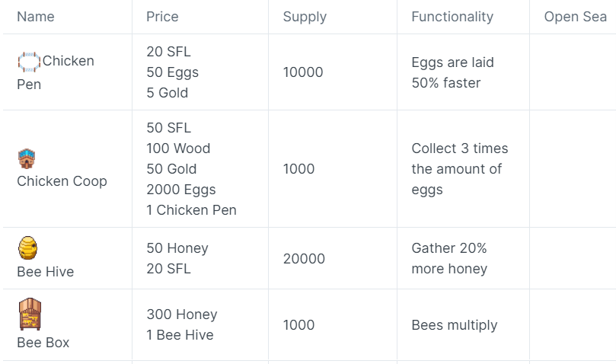Click the '300 Honey' price line
The image size is (616, 364).
[182, 314]
